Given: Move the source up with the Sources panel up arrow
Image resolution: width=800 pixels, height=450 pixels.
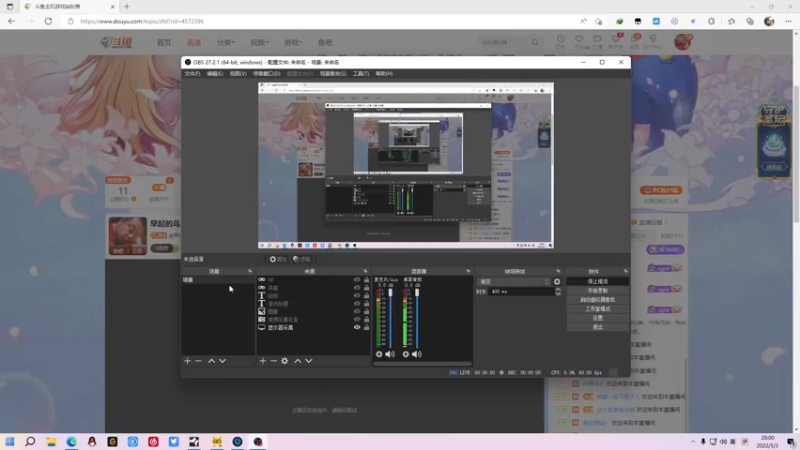Looking at the screenshot, I should pyautogui.click(x=297, y=361).
